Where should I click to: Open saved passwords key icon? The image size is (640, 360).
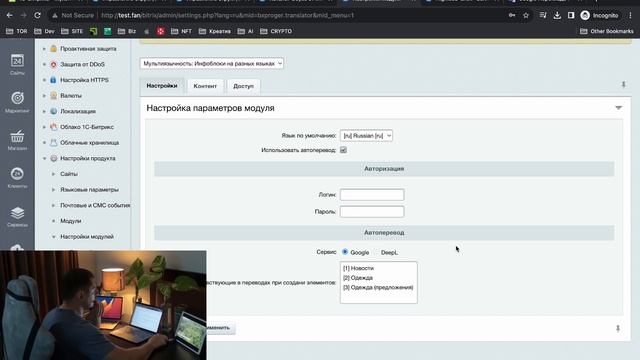(x=512, y=16)
